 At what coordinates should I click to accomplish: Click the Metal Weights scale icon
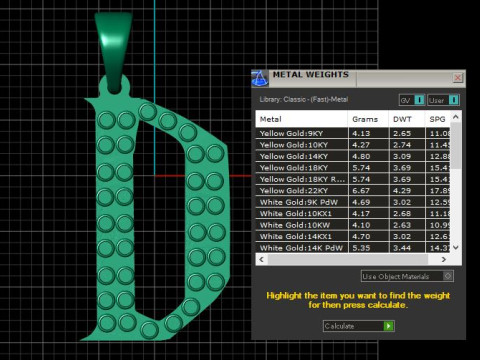click(260, 78)
